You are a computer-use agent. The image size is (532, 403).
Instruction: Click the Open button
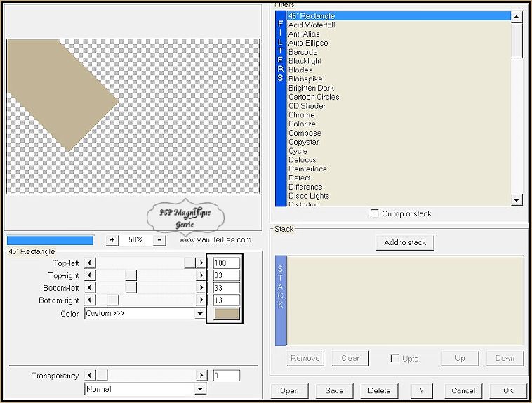pyautogui.click(x=289, y=391)
